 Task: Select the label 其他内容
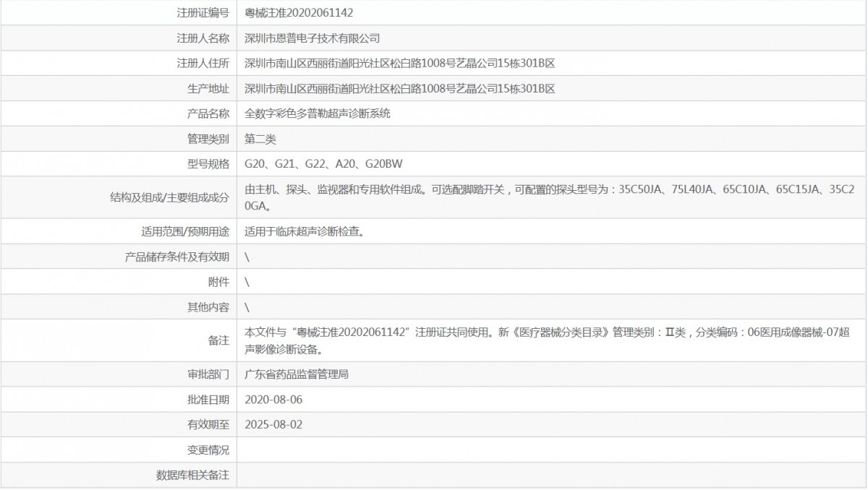coord(208,306)
